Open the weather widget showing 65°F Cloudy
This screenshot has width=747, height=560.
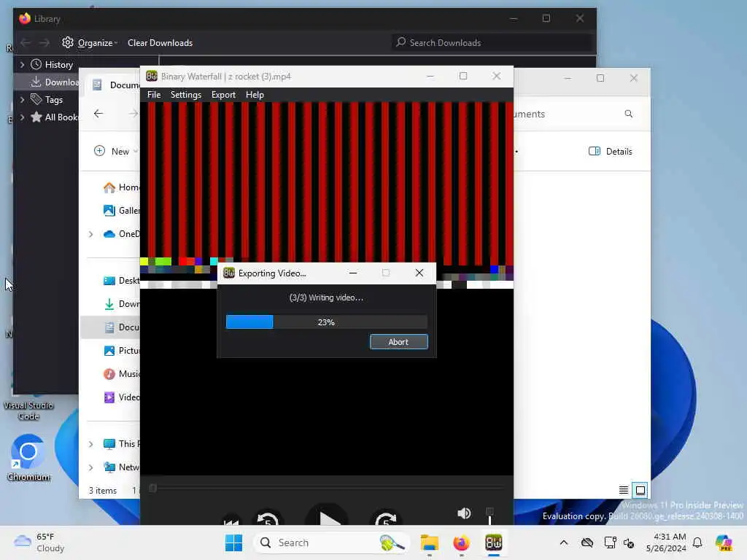click(x=39, y=542)
